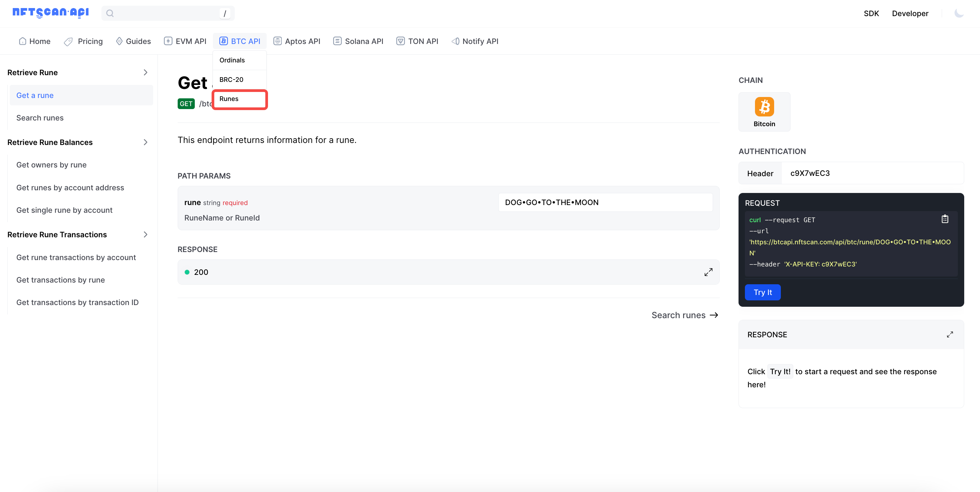
Task: Click the Notify API megaphone icon
Action: [455, 41]
